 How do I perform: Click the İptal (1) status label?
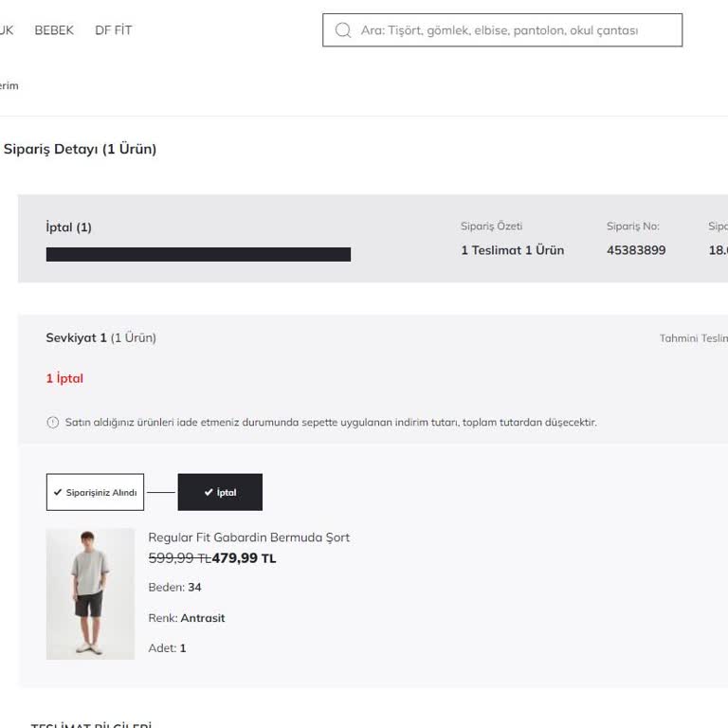click(x=69, y=227)
